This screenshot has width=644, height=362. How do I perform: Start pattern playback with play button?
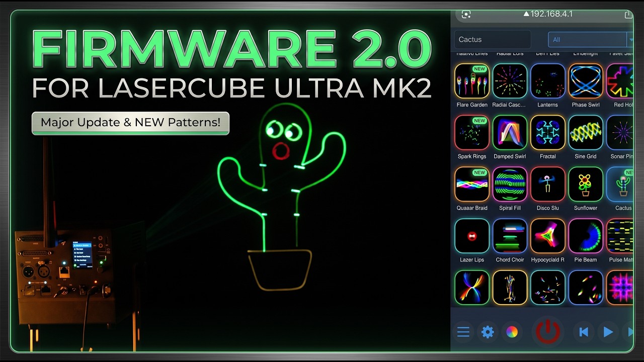[608, 332]
